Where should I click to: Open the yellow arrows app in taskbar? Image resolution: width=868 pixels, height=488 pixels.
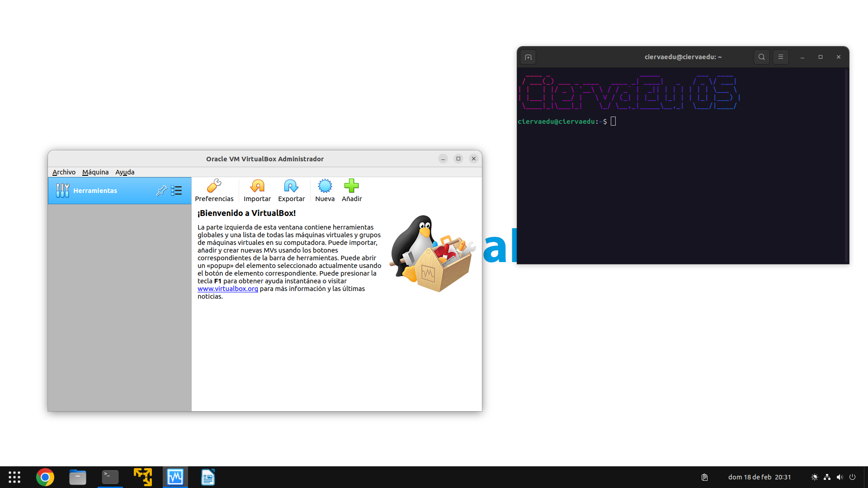[x=143, y=477]
